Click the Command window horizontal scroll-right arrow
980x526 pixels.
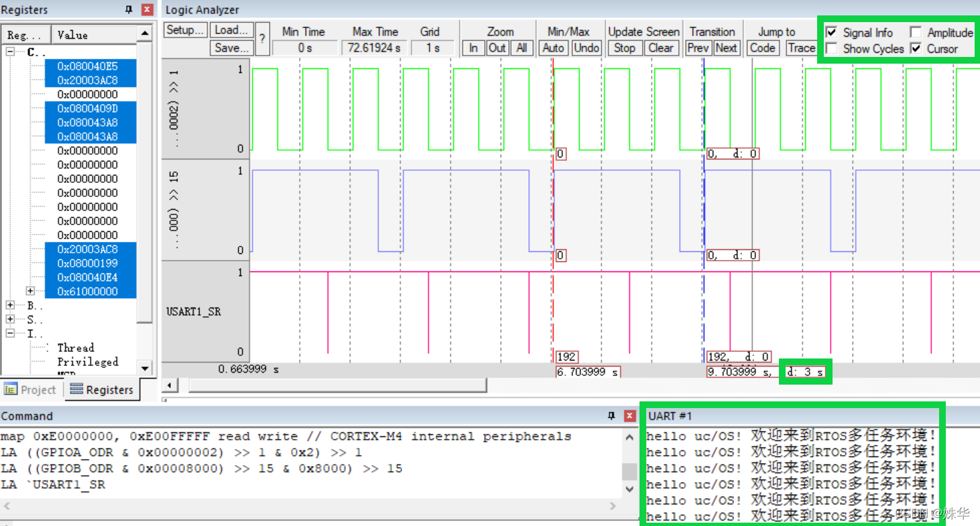pos(612,505)
